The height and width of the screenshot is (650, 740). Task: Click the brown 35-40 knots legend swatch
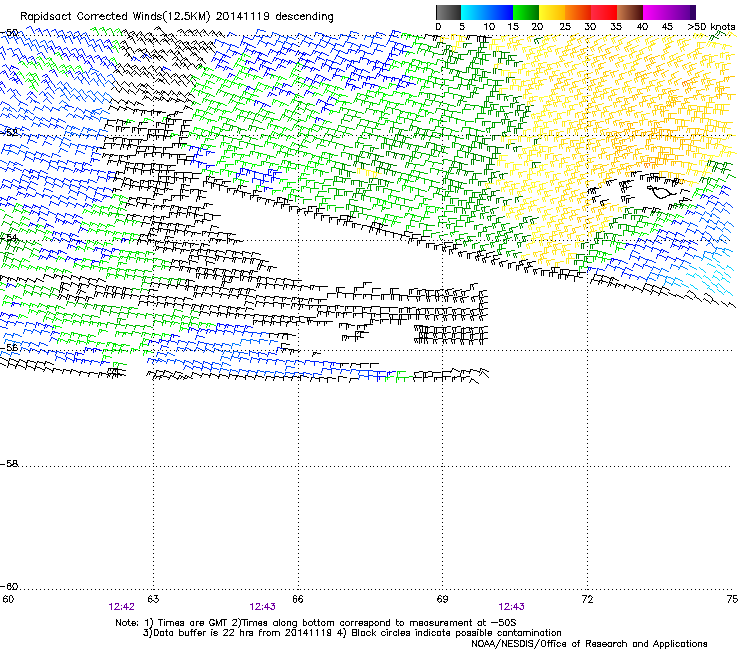click(x=630, y=12)
